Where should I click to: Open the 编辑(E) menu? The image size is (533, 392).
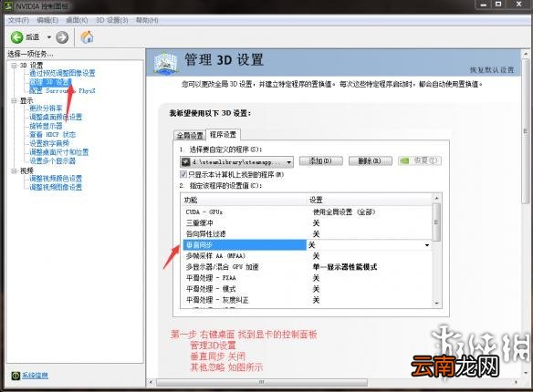47,20
